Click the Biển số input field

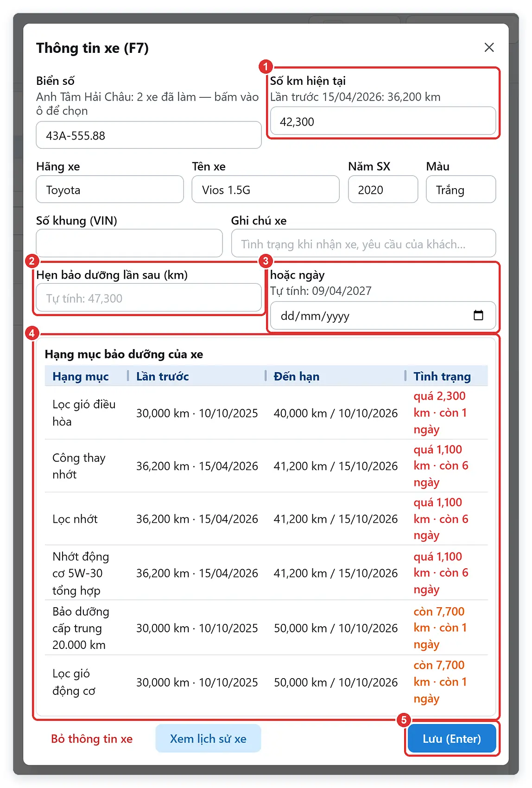[x=149, y=135]
